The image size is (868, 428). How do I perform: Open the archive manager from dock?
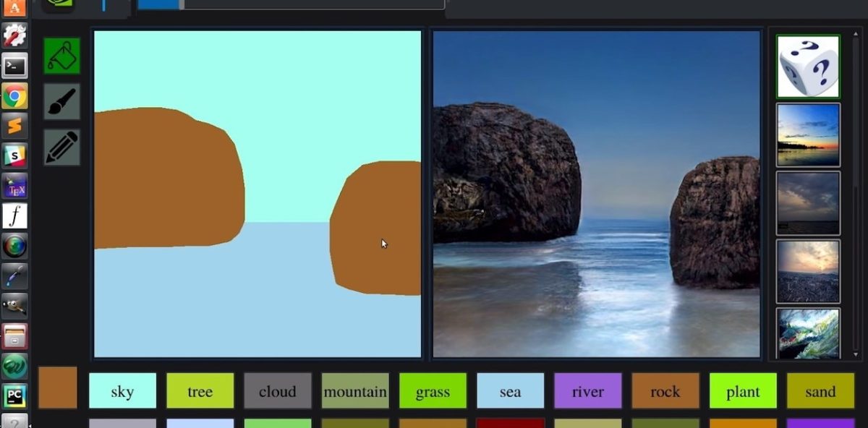tap(14, 335)
